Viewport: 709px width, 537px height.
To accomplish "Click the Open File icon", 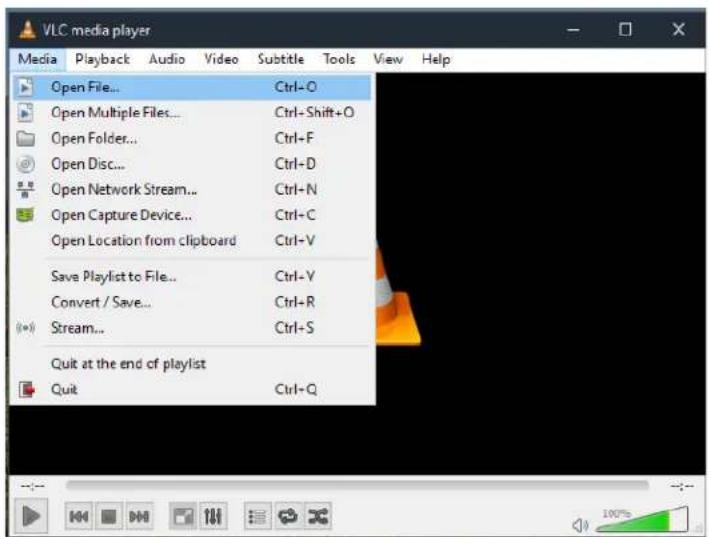I will pos(25,87).
